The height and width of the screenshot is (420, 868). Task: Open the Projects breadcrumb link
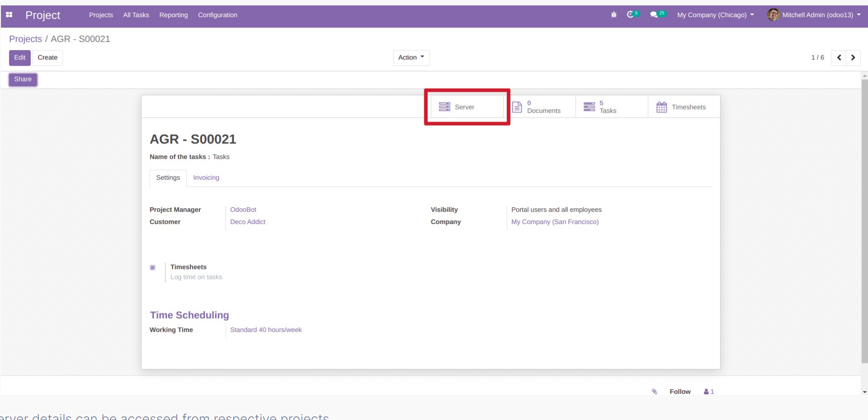(x=26, y=39)
